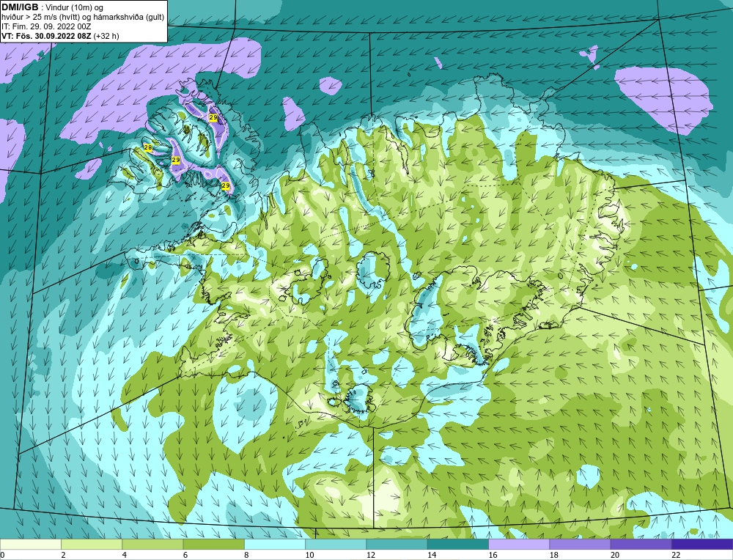The width and height of the screenshot is (733, 560).
Task: Pick the light green 2–4 m/s scale color
Action: (92, 544)
